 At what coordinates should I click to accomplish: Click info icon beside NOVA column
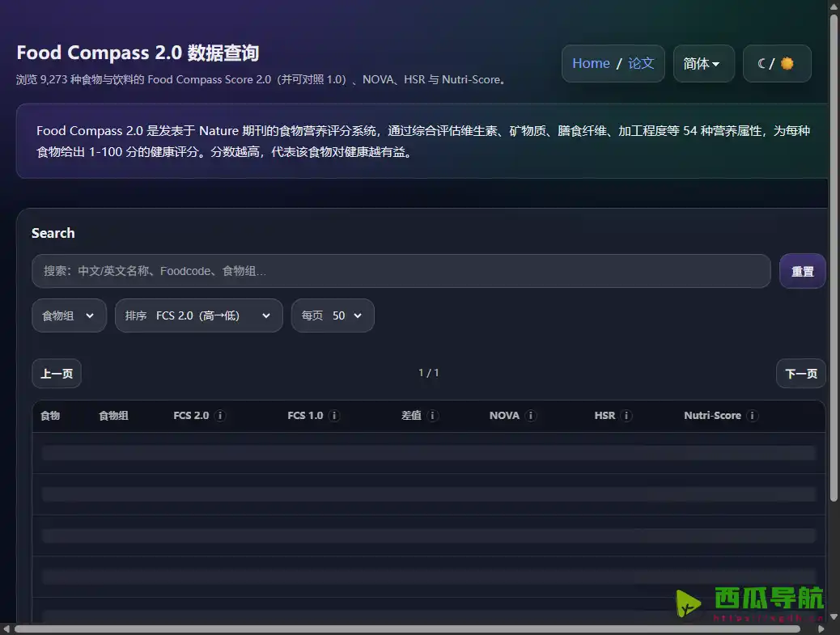[x=531, y=416]
